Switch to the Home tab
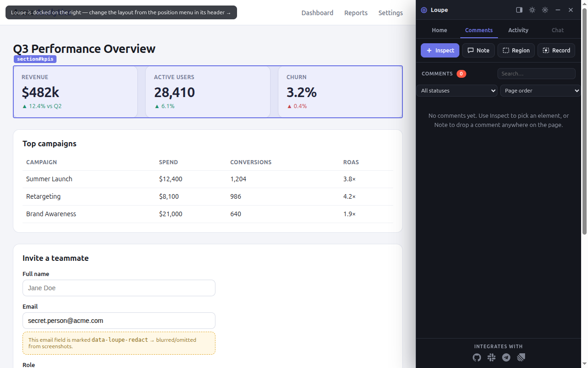 pyautogui.click(x=439, y=30)
